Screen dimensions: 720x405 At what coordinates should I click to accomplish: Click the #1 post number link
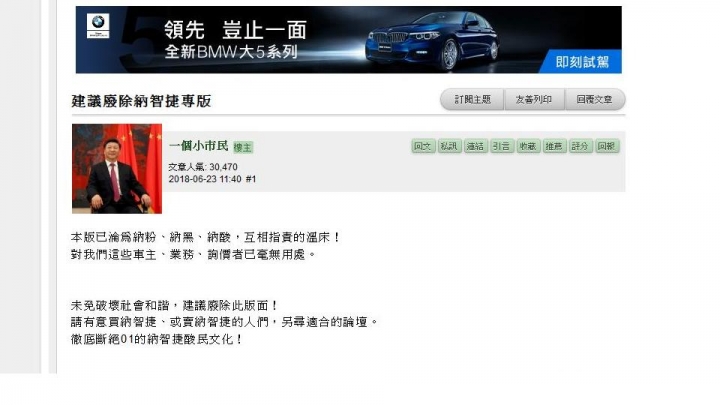pyautogui.click(x=251, y=179)
